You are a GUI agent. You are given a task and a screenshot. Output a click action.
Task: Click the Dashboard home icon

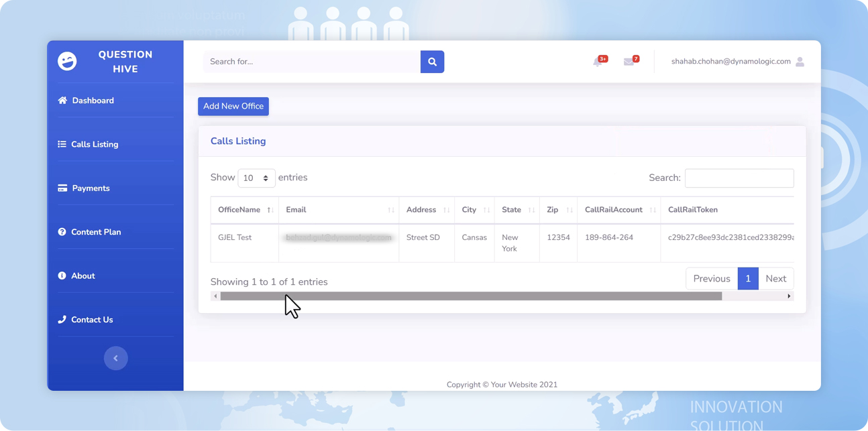[x=62, y=101]
